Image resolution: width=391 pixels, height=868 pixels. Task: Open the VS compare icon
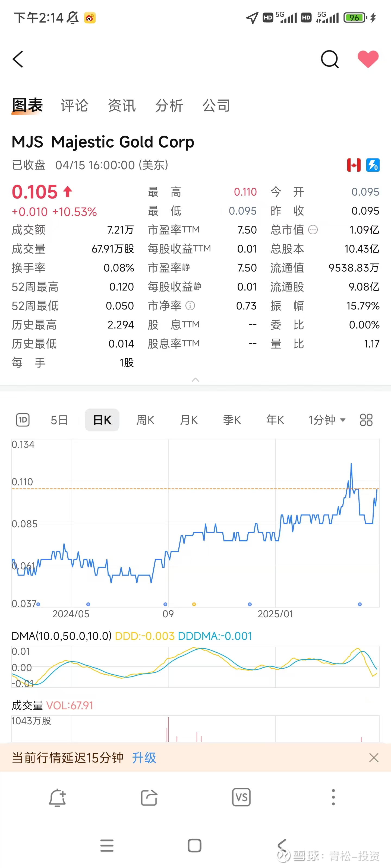click(x=241, y=797)
